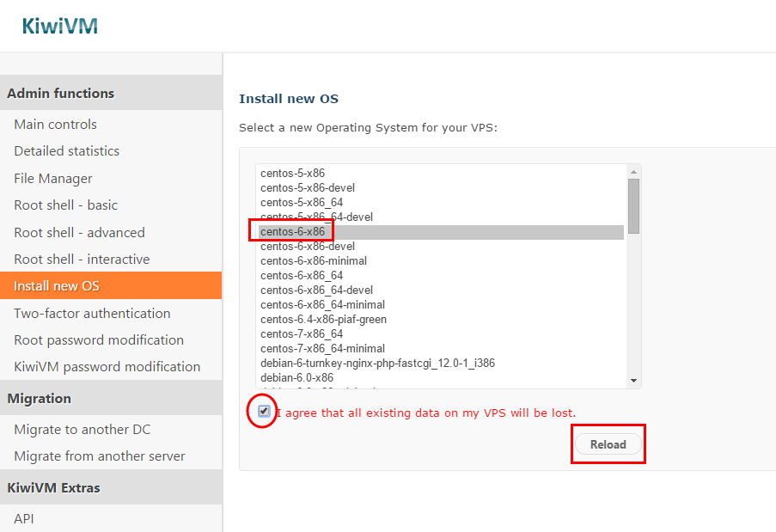Screen dimensions: 776x532
Task: Select centos-6-x86_64 in OS list
Action: (x=441, y=276)
